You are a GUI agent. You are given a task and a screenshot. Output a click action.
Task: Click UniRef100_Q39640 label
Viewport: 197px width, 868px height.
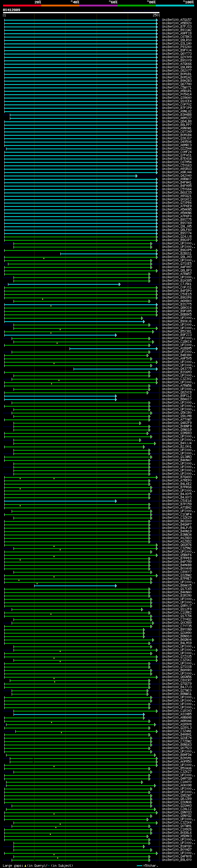[177, 98]
